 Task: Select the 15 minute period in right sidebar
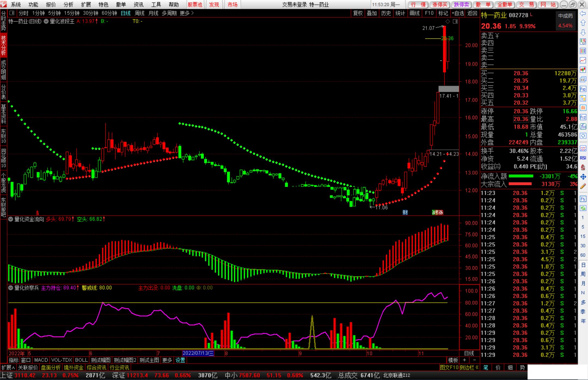coord(583,236)
